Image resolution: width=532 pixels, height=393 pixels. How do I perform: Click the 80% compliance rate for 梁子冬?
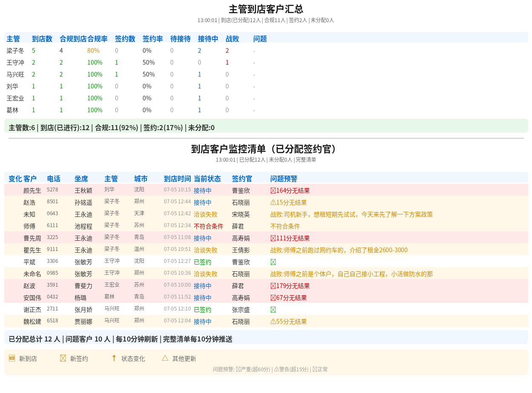[93, 51]
